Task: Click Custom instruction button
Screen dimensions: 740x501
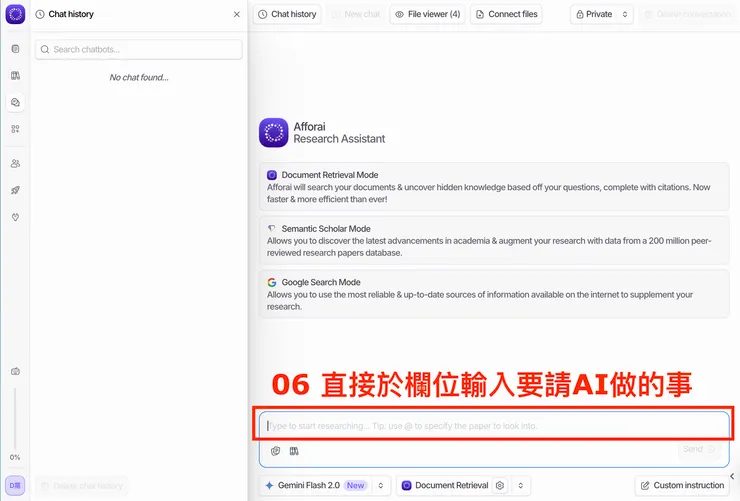Action: click(682, 485)
